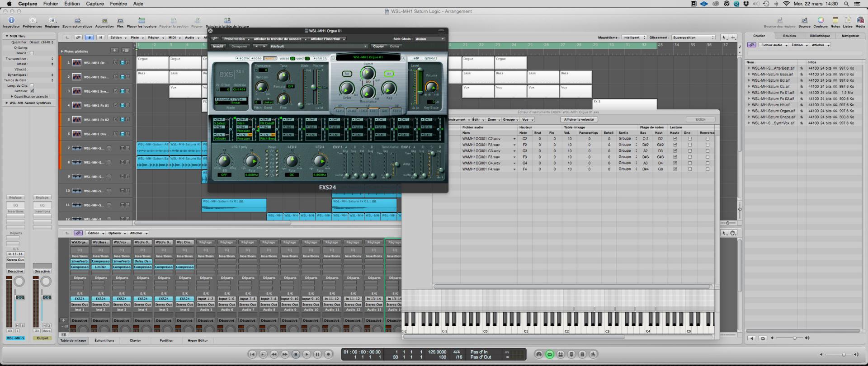Image resolution: width=868 pixels, height=366 pixels.
Task: Switch to the Hyper Editor tab
Action: pos(198,340)
